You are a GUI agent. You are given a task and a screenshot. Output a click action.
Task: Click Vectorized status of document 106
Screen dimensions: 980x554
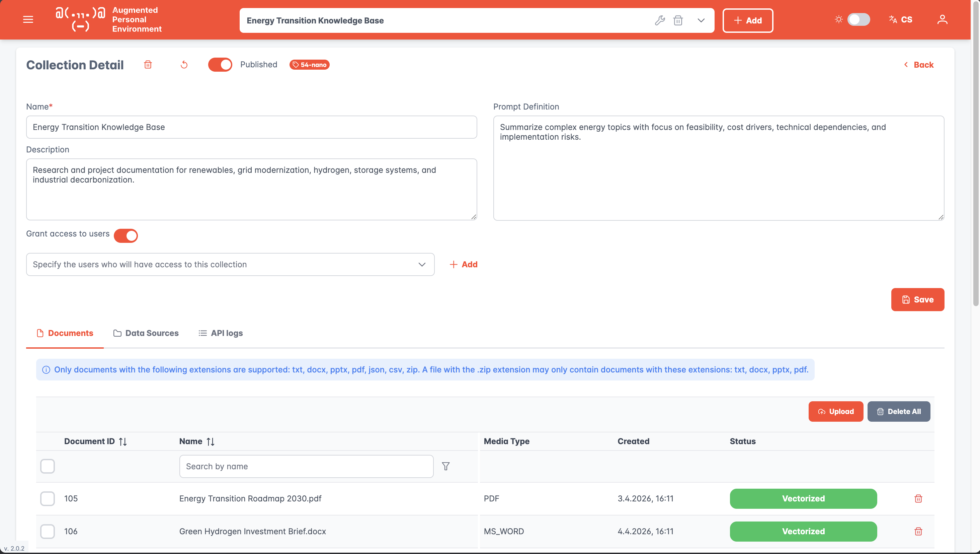click(x=804, y=532)
